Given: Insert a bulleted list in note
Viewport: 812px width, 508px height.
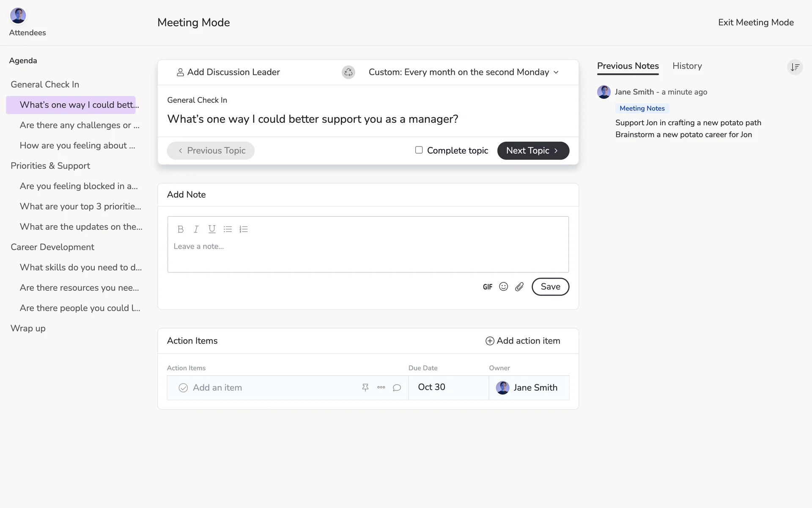Looking at the screenshot, I should [x=228, y=229].
